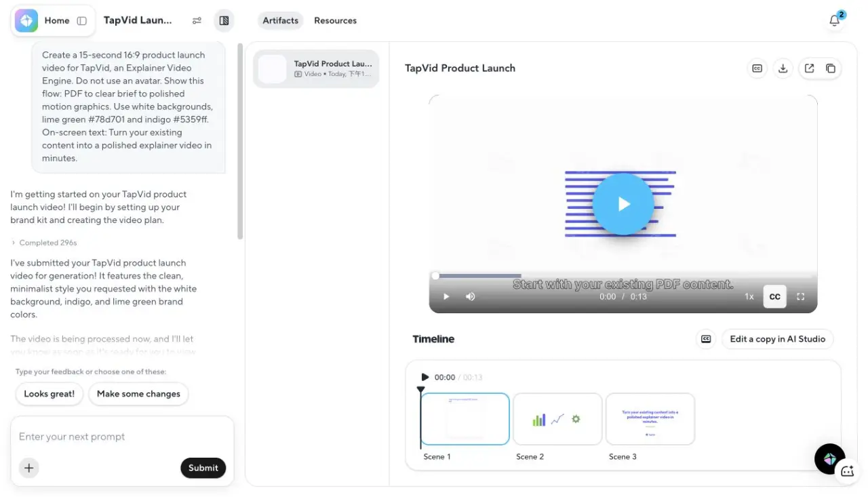
Task: Switch to the Resources tab
Action: pos(335,20)
